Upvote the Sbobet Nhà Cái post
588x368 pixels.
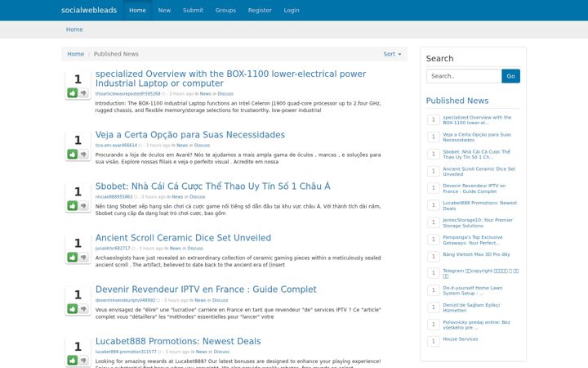73,205
